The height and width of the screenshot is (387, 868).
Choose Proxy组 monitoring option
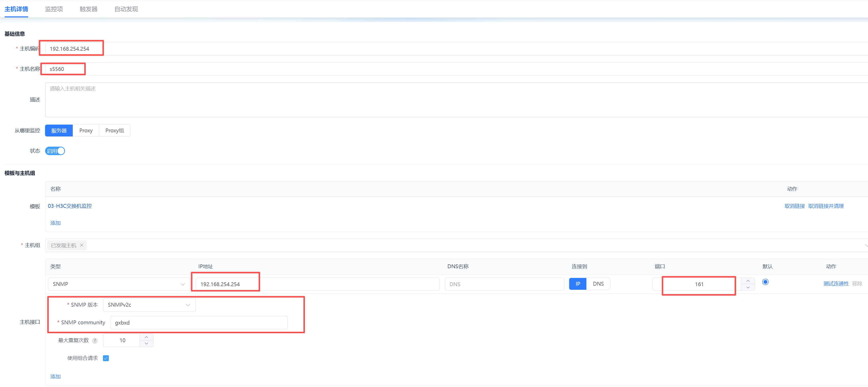114,131
